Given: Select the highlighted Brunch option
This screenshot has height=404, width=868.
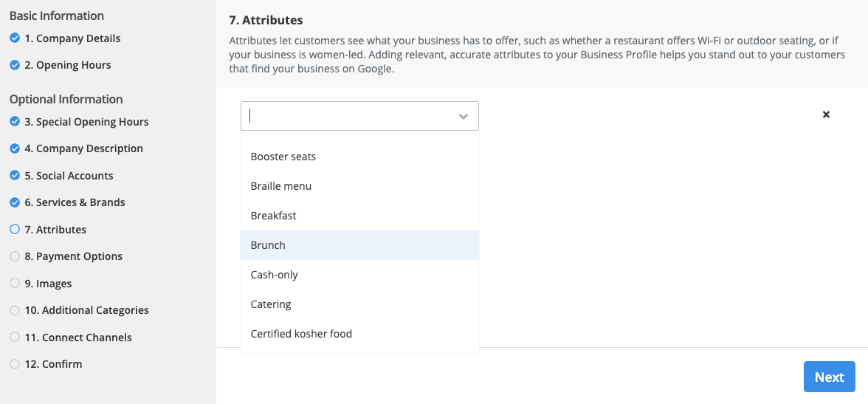Looking at the screenshot, I should (360, 245).
